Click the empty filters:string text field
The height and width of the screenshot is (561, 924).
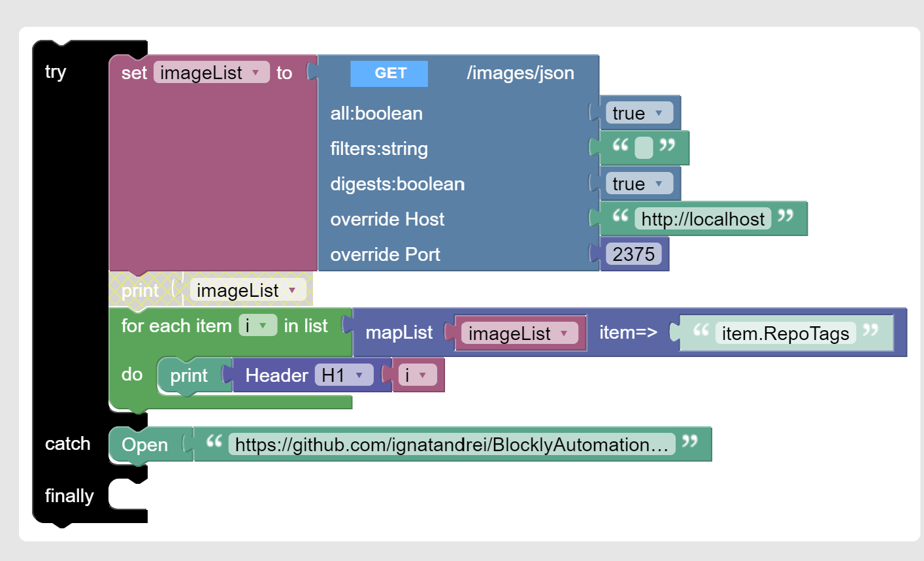644,148
